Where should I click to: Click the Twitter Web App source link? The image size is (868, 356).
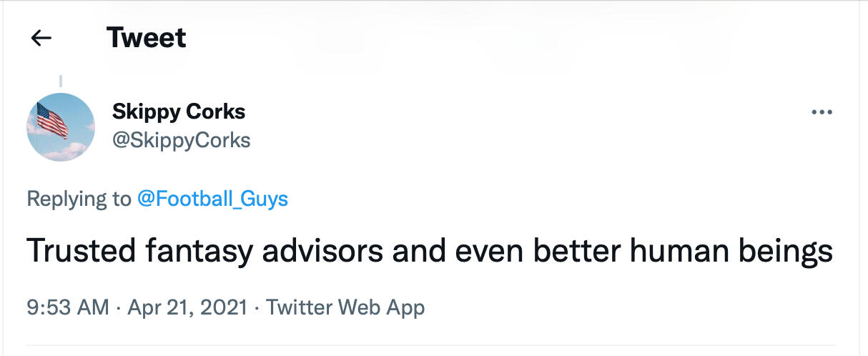[x=345, y=307]
